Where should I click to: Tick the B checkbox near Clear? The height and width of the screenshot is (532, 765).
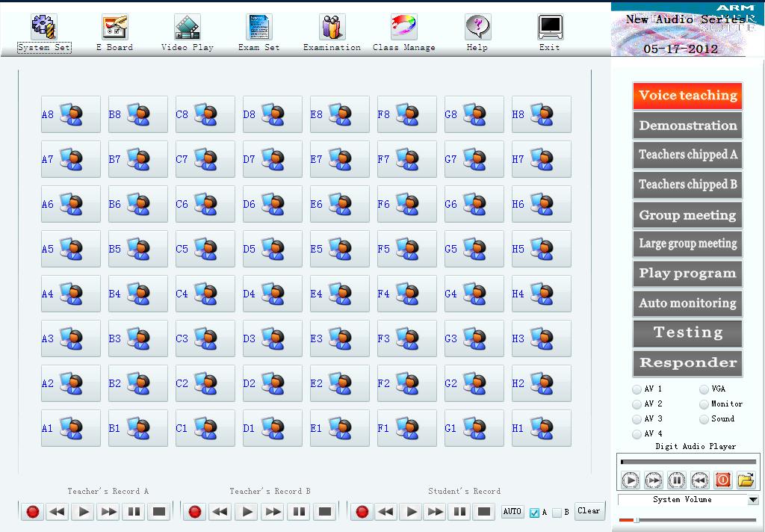coord(557,513)
